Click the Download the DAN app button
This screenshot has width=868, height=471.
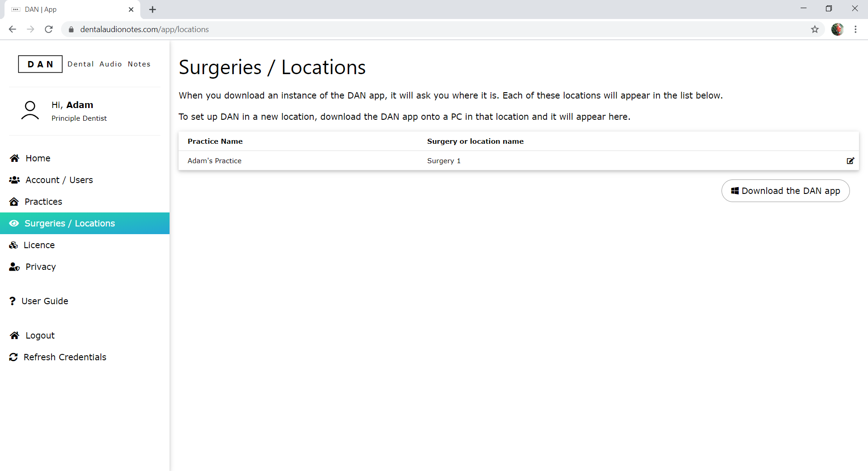pos(785,191)
